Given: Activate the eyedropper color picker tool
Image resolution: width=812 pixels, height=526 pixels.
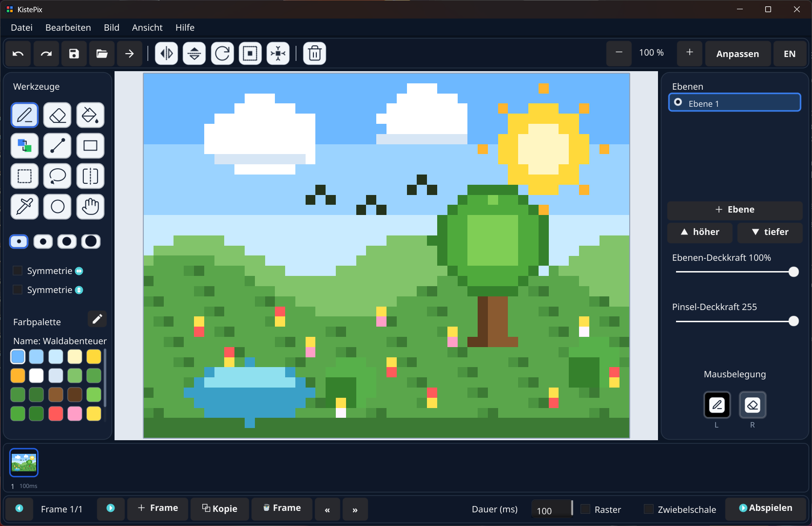Looking at the screenshot, I should click(x=24, y=207).
